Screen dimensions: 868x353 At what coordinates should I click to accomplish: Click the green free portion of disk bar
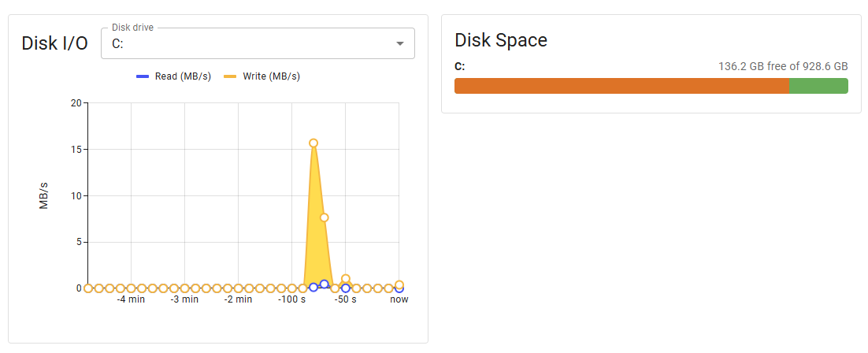[x=818, y=86]
